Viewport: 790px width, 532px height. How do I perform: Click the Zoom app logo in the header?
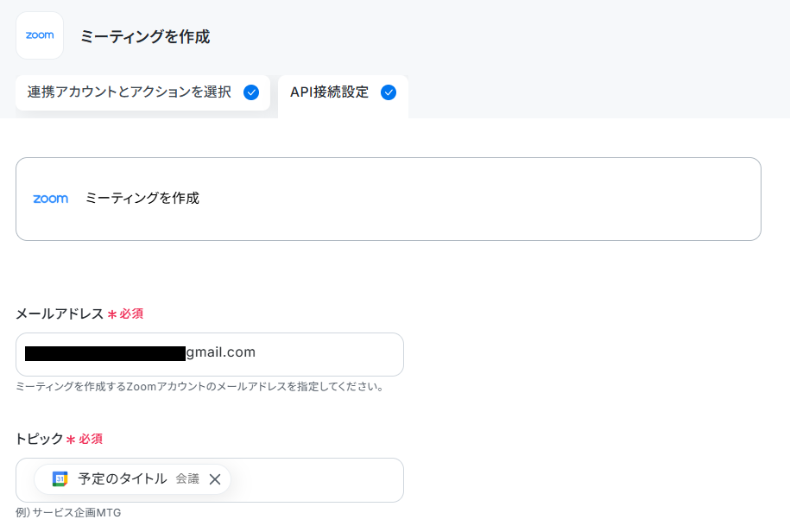coord(40,35)
